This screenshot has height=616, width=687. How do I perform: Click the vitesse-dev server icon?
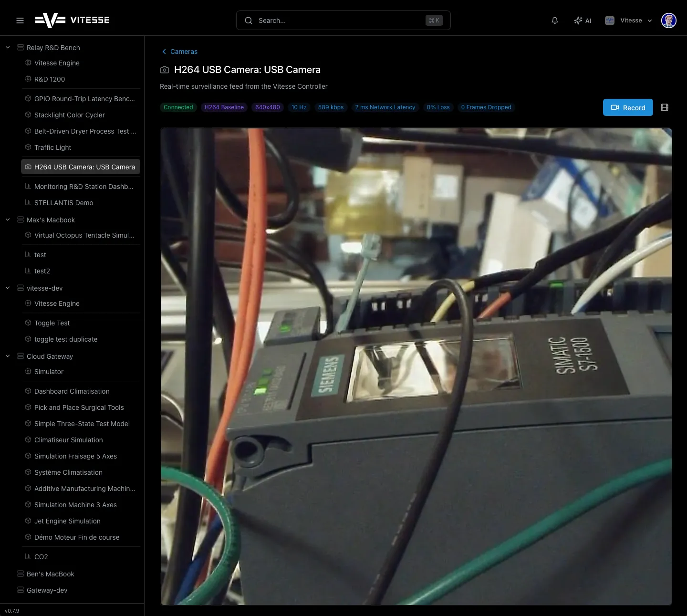pos(21,288)
